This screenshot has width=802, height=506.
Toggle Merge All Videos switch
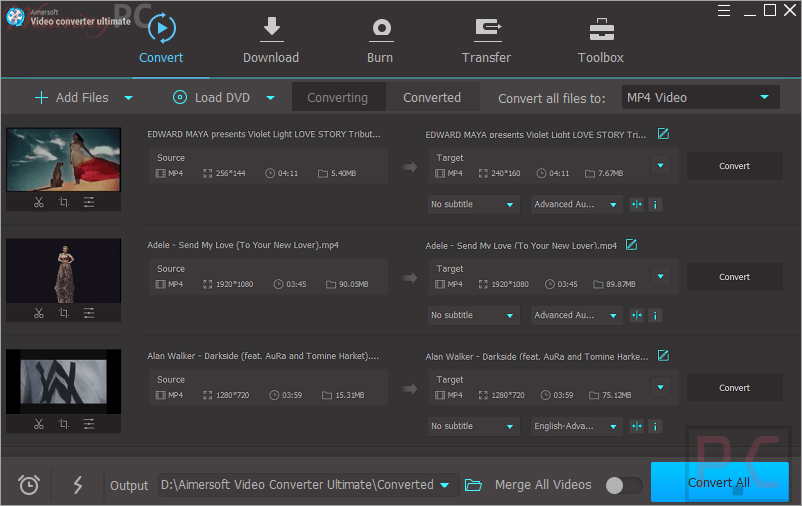(623, 485)
